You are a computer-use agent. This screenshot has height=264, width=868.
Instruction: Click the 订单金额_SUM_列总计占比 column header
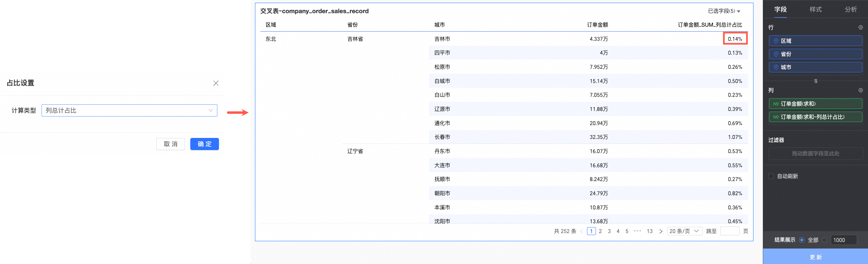(710, 25)
